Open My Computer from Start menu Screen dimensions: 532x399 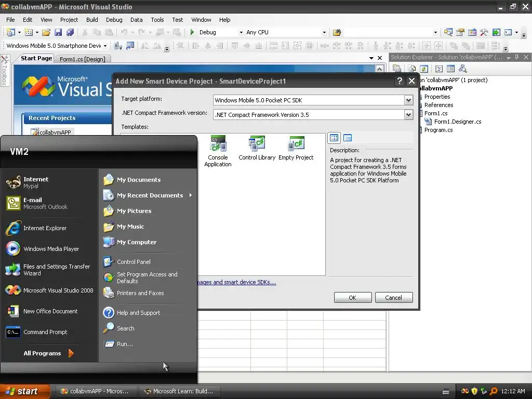click(137, 242)
